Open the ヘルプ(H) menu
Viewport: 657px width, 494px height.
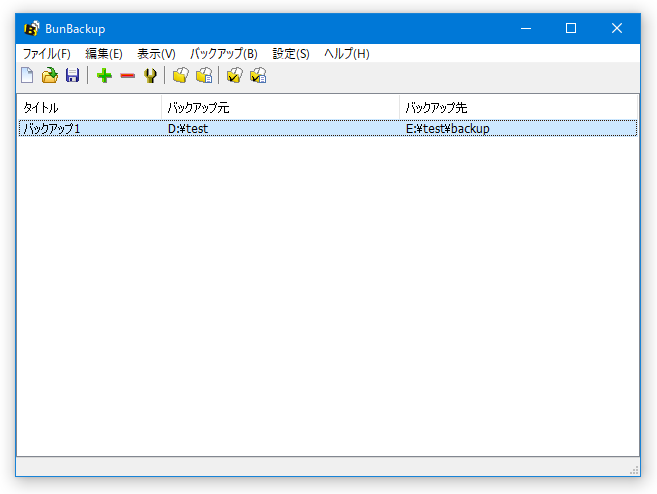(347, 54)
